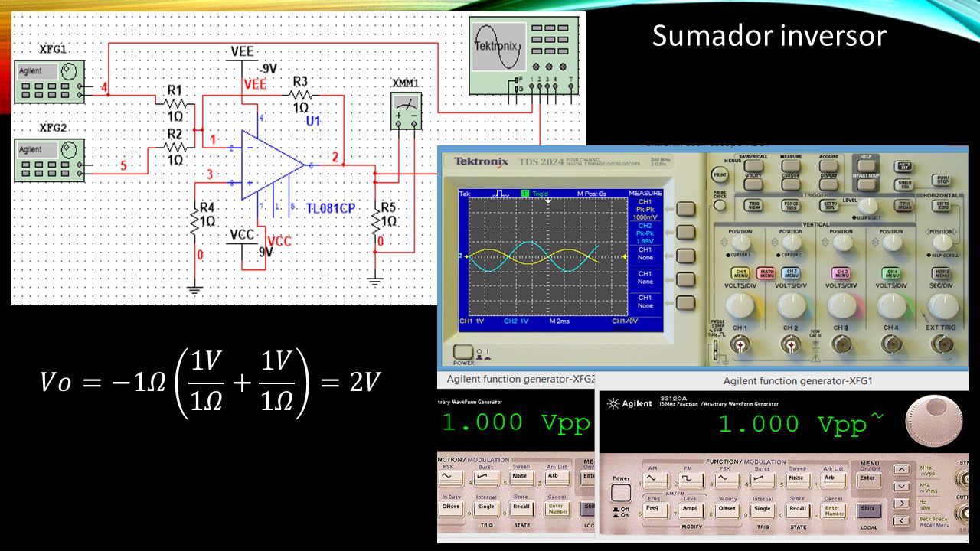Toggle CH2 MENU on the oscilloscope

tap(791, 272)
